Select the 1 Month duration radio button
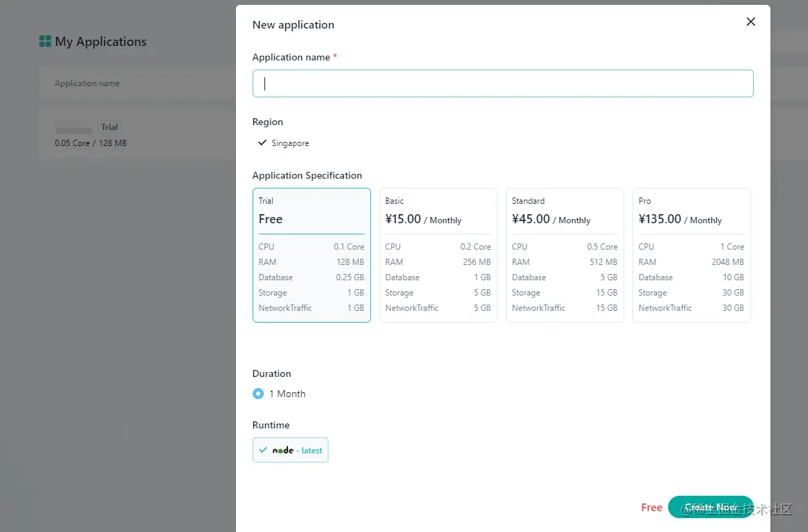The image size is (808, 532). [258, 394]
